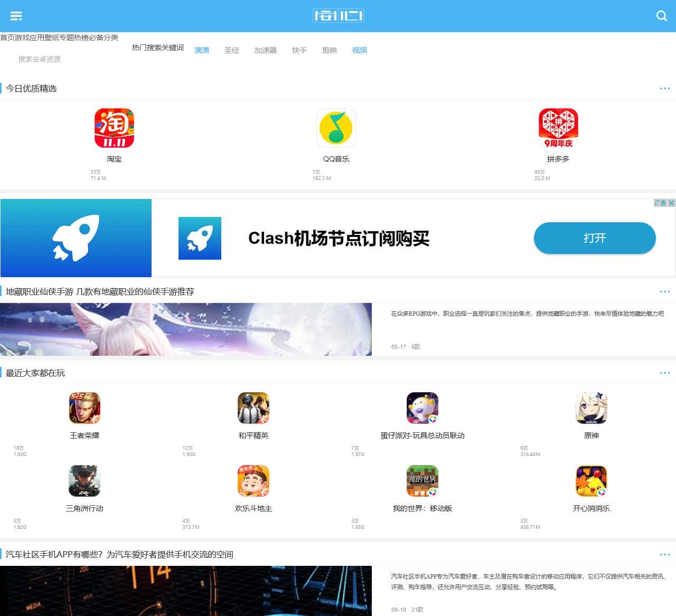Image resolution: width=676 pixels, height=616 pixels.
Task: Click the 欢乐斗地主 title text
Action: pyautogui.click(x=253, y=508)
